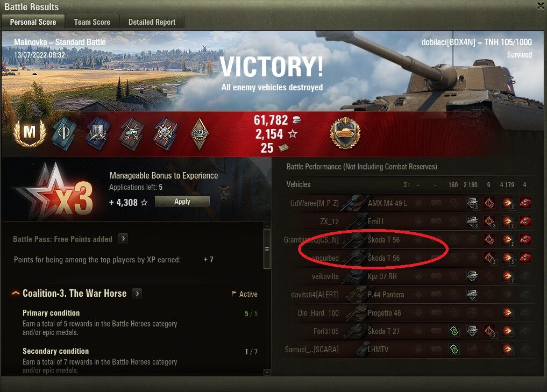
Task: Click the green spotted icon in the LHMTV row
Action: [x=454, y=349]
